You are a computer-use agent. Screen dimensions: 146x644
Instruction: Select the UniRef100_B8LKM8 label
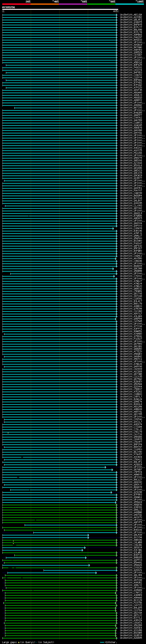(131, 30)
